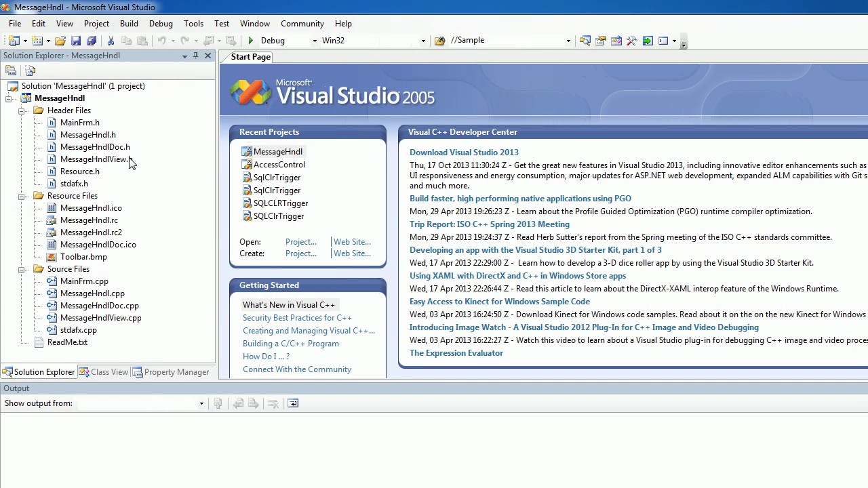
Task: Click the Command Window toolbar icon
Action: 663,41
